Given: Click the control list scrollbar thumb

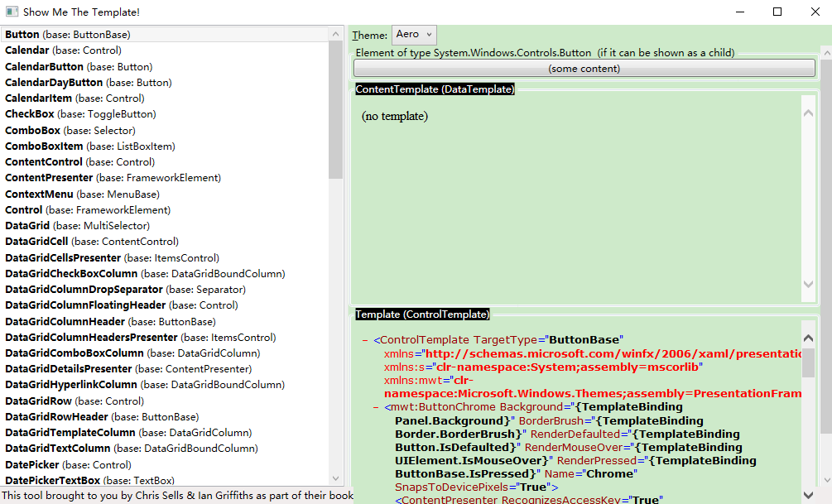Looking at the screenshot, I should (x=335, y=110).
